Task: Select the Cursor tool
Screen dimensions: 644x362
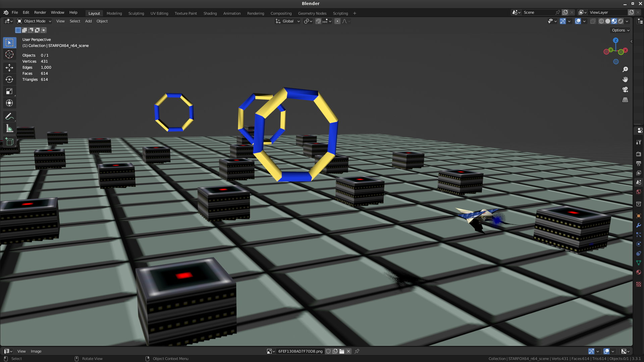Action: [x=9, y=55]
